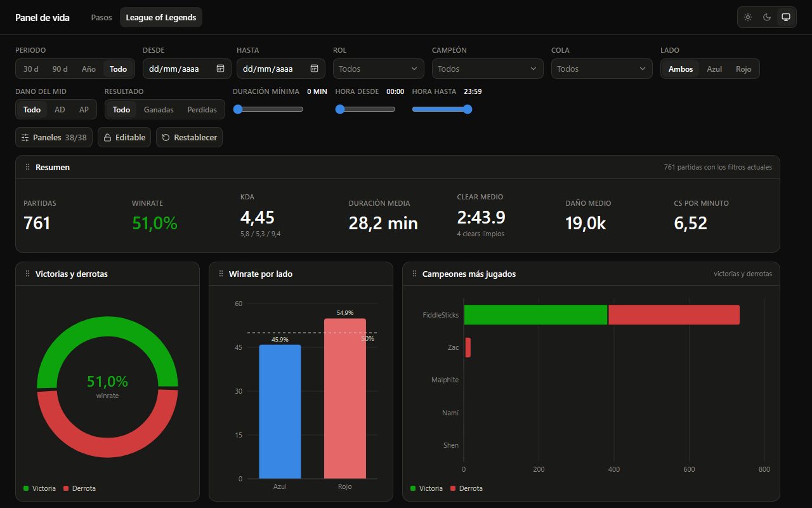
Task: Choose Rojo side filter
Action: 743,69
